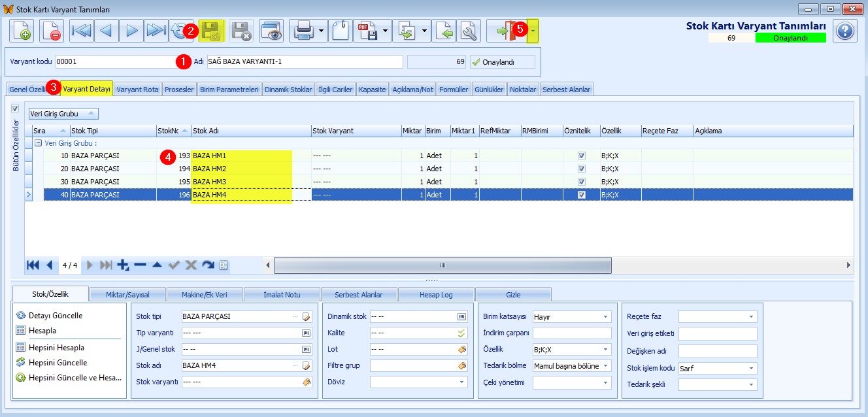868x417 pixels.
Task: Click the checkmark icon in Kalite field
Action: point(462,333)
